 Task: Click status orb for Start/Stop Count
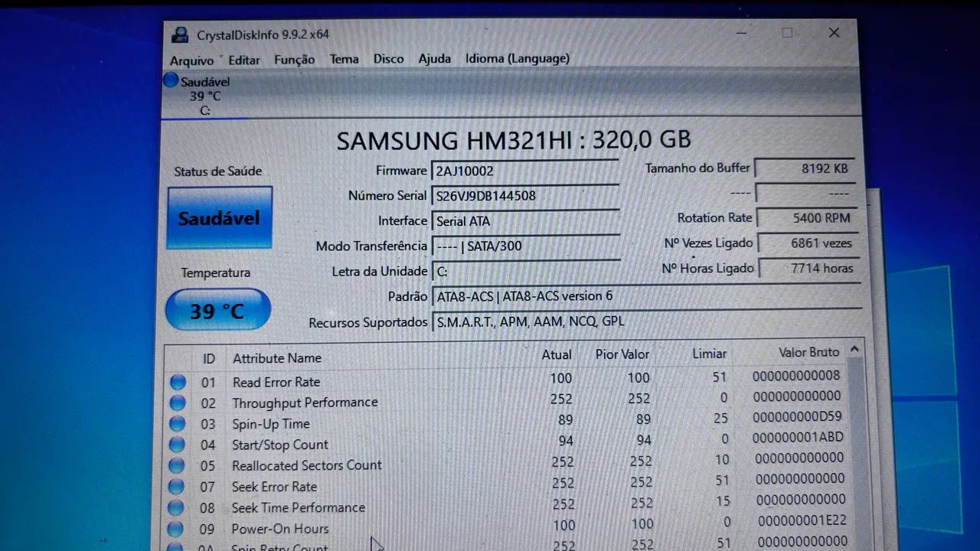click(177, 445)
